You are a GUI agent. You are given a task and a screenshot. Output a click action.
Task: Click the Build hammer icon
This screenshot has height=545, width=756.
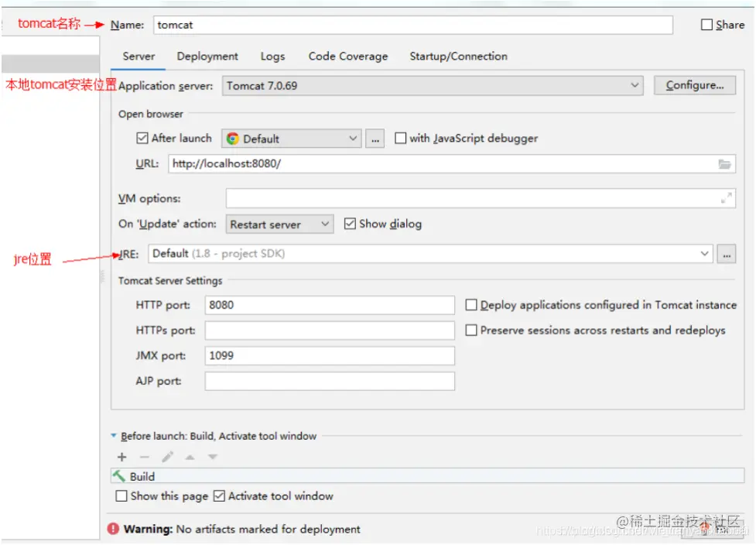pos(118,476)
